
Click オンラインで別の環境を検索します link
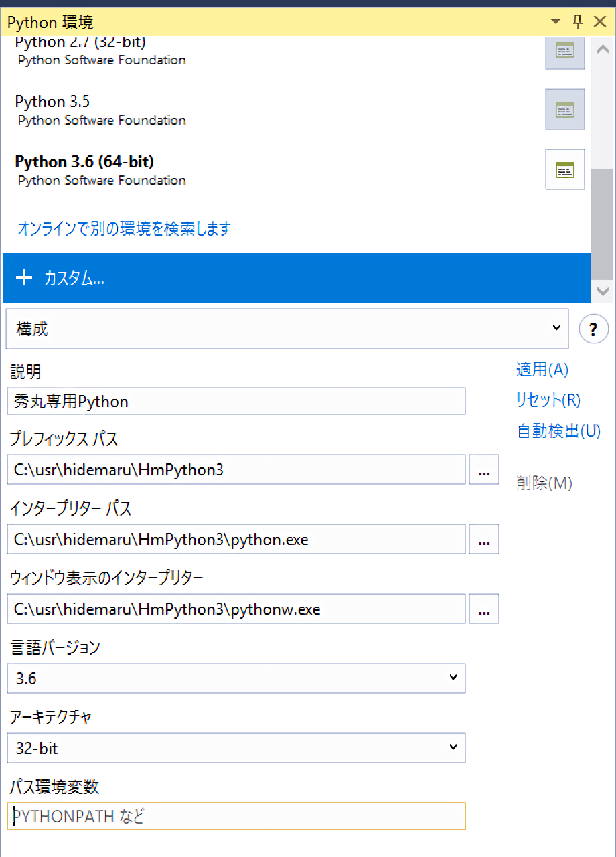pos(123,229)
